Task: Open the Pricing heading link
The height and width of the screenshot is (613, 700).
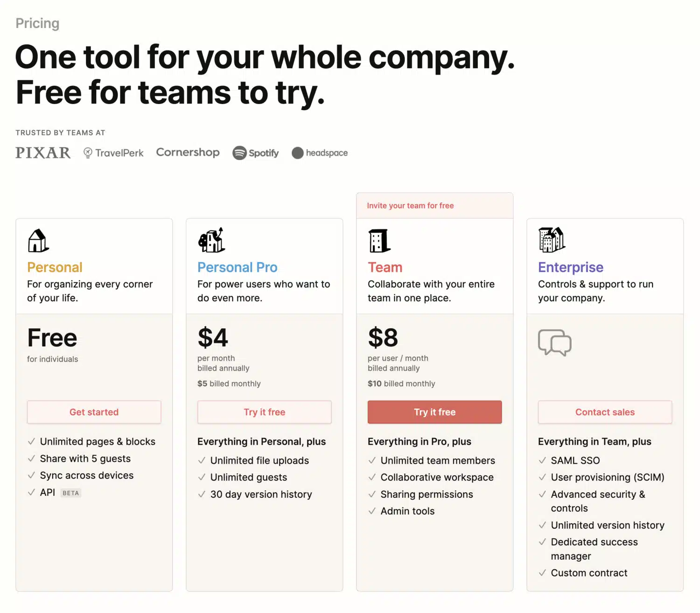Action: pos(37,23)
